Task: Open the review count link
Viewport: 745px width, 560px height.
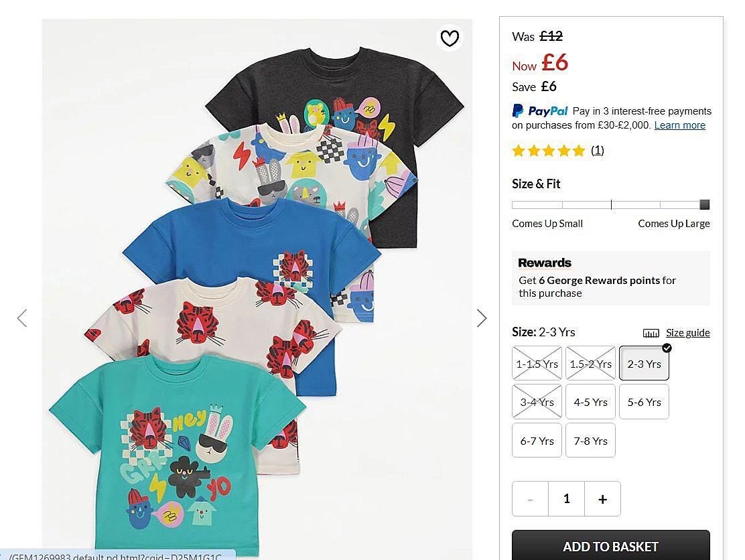Action: 597,151
